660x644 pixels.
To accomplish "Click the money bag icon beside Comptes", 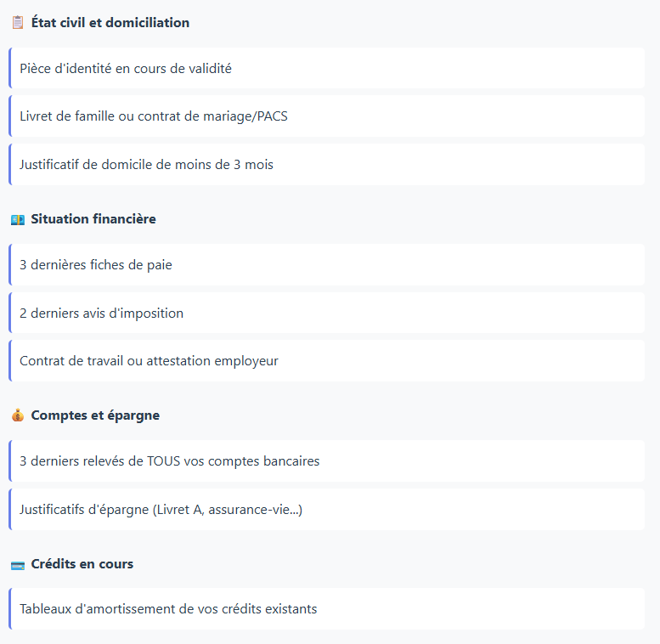I will click(x=17, y=415).
